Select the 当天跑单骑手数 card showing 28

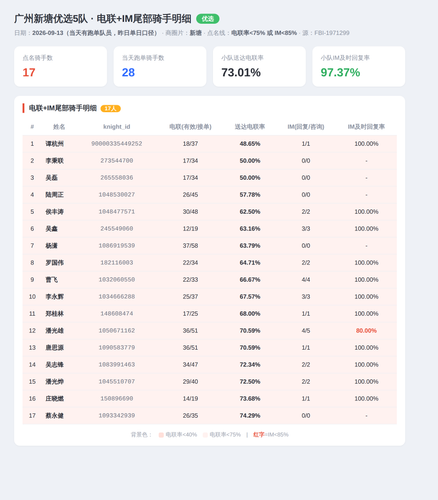point(160,66)
